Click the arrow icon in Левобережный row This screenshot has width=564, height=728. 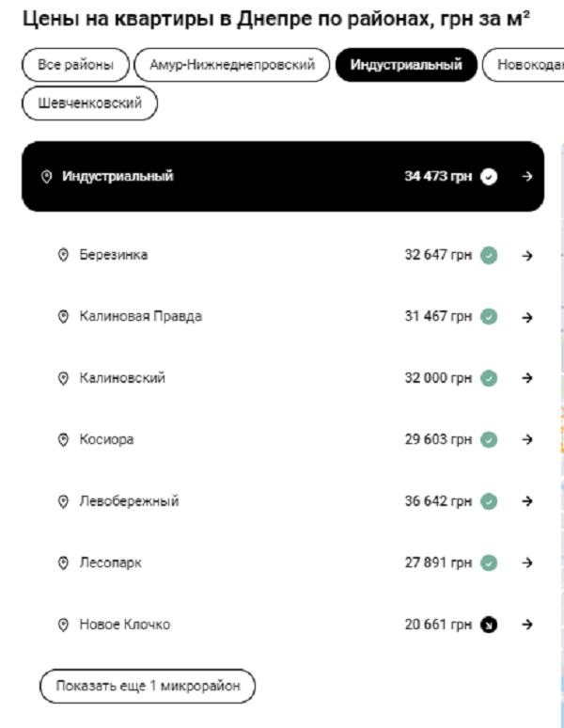(x=527, y=501)
